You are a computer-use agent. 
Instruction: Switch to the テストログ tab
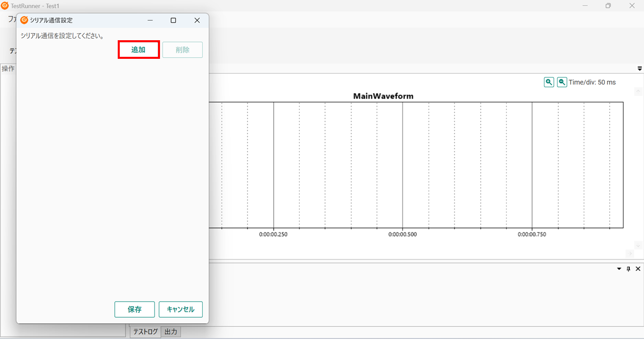coord(145,332)
